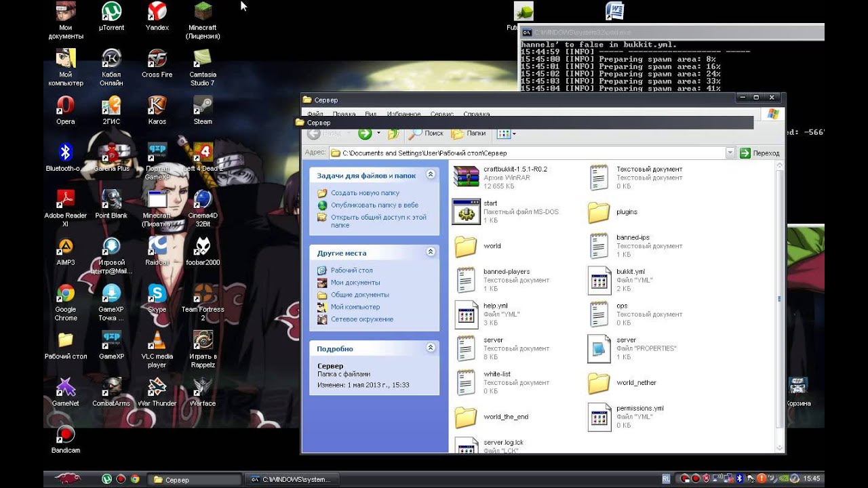Select the banned-players text document
The image size is (868, 488).
(502, 280)
